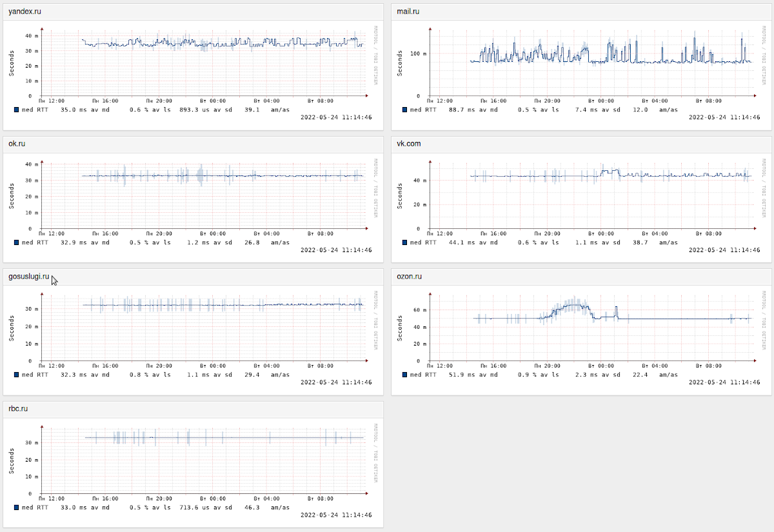Click the gosuslugi.ru latency graph

click(193, 339)
